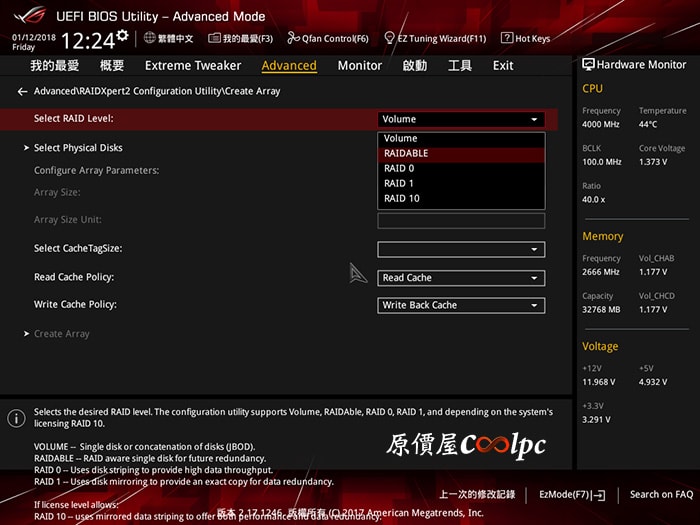Click BCLK value 100.0 MHz
This screenshot has width=700, height=525.
tap(602, 162)
